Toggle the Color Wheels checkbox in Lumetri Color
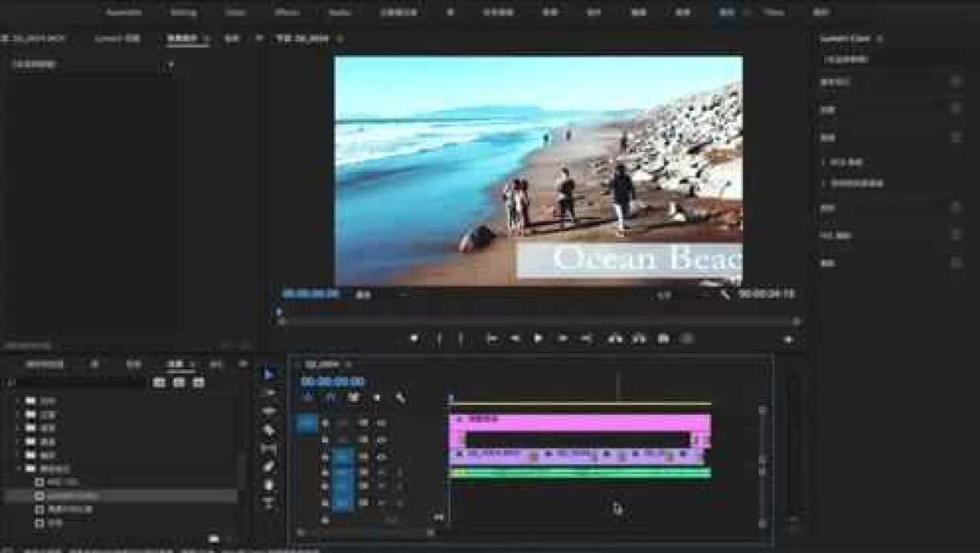Screen dimensions: 980x553 tap(956, 207)
